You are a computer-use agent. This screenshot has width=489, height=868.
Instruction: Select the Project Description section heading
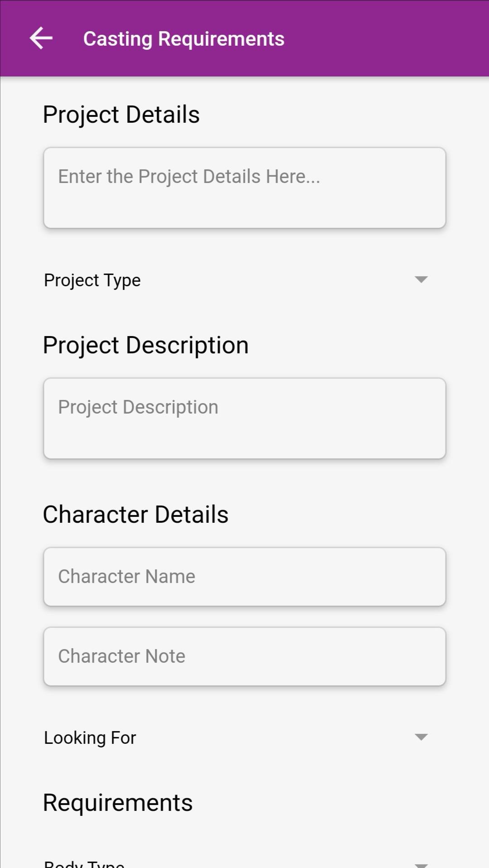[x=146, y=345]
